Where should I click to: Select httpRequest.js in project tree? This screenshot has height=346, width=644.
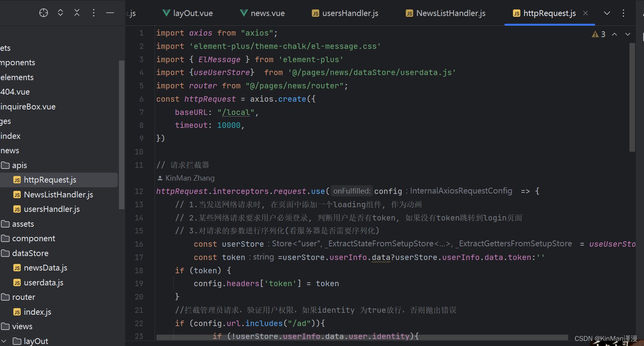pos(59,180)
